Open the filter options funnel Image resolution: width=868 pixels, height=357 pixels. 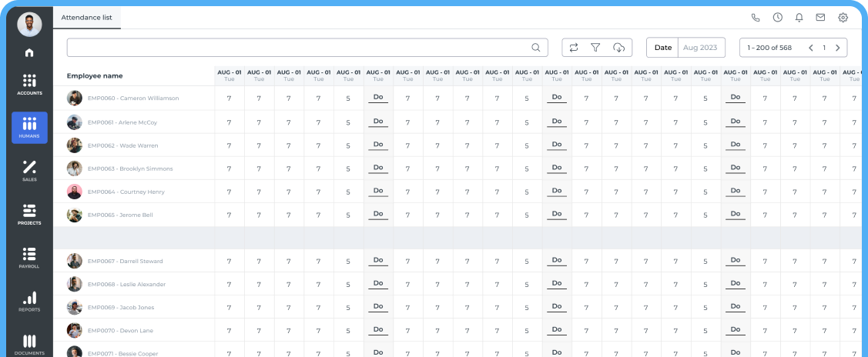pyautogui.click(x=595, y=48)
